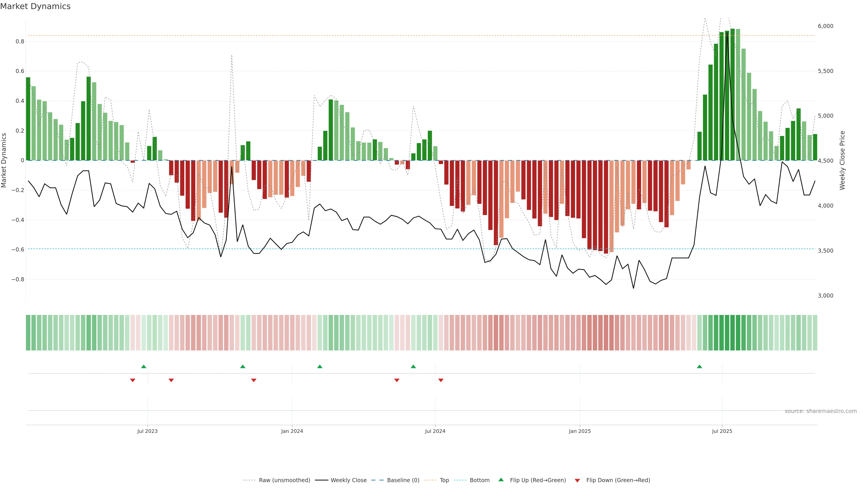
Task: Click the Weekly Close Price axis title
Action: point(842,160)
